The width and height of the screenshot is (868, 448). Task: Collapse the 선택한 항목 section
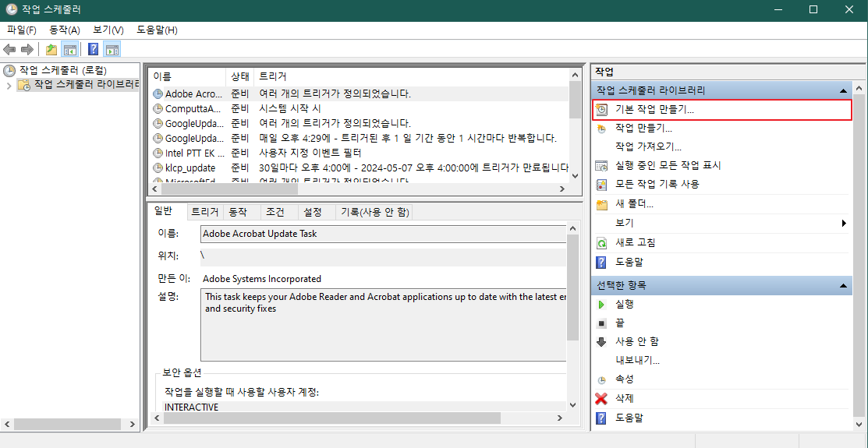tap(842, 286)
